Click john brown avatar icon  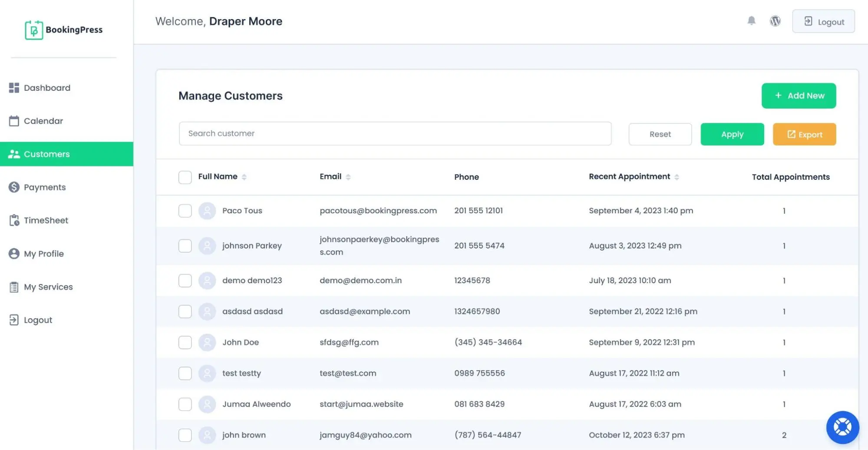(x=207, y=435)
